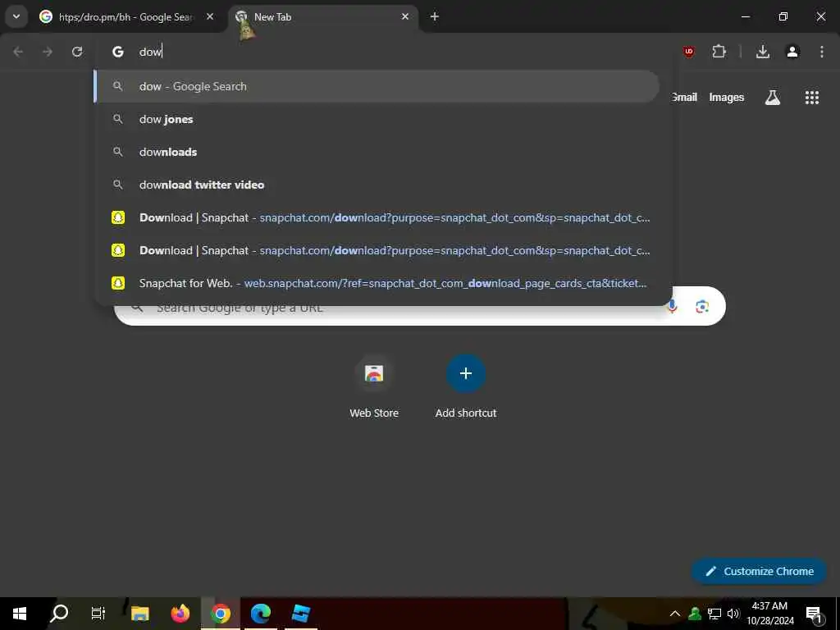
Task: Open the notification center icon
Action: [x=814, y=614]
